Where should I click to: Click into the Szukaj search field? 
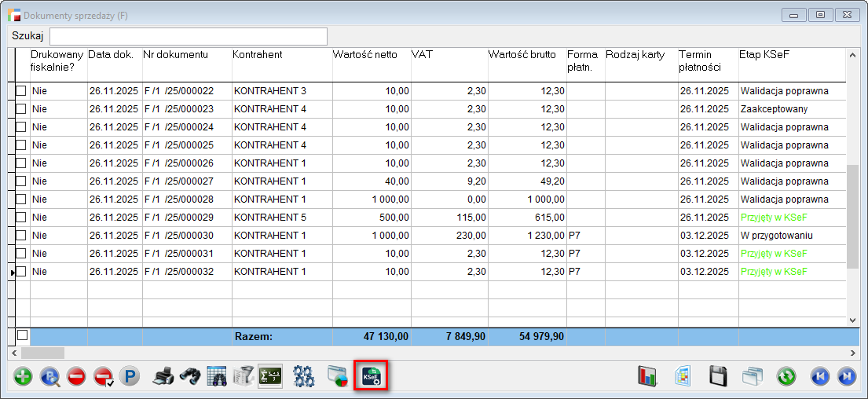coord(189,36)
